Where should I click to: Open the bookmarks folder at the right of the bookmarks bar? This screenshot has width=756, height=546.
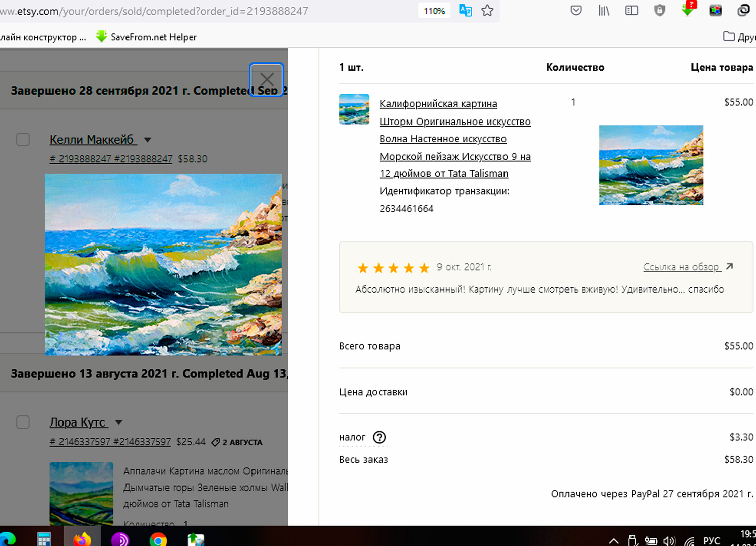[x=739, y=37]
